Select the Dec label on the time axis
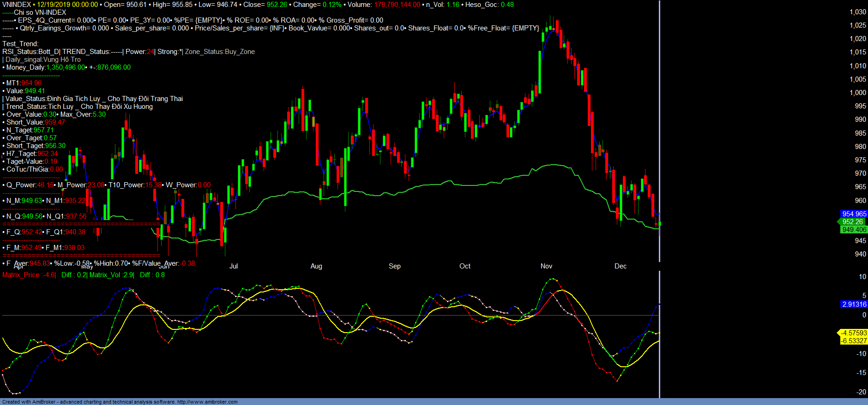Viewport: 868px width, 405px height. tap(621, 266)
